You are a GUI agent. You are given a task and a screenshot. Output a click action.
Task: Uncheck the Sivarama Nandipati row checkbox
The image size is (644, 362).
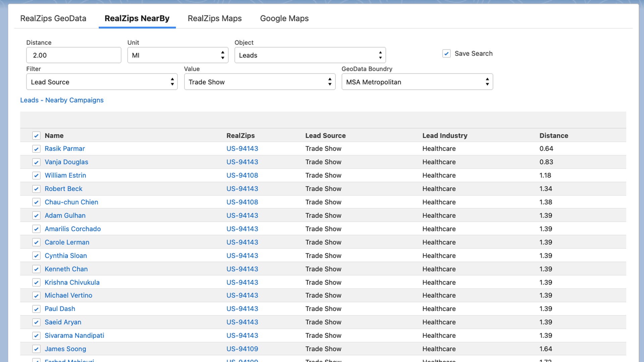(36, 336)
